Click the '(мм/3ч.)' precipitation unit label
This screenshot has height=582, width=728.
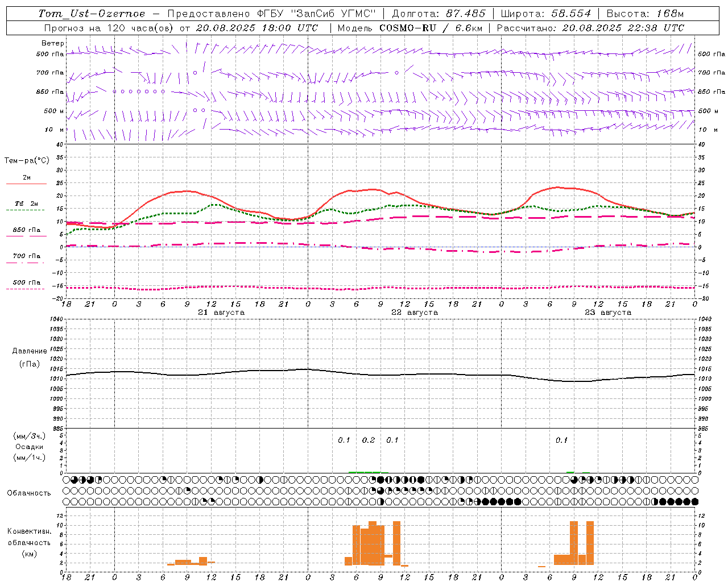click(29, 436)
